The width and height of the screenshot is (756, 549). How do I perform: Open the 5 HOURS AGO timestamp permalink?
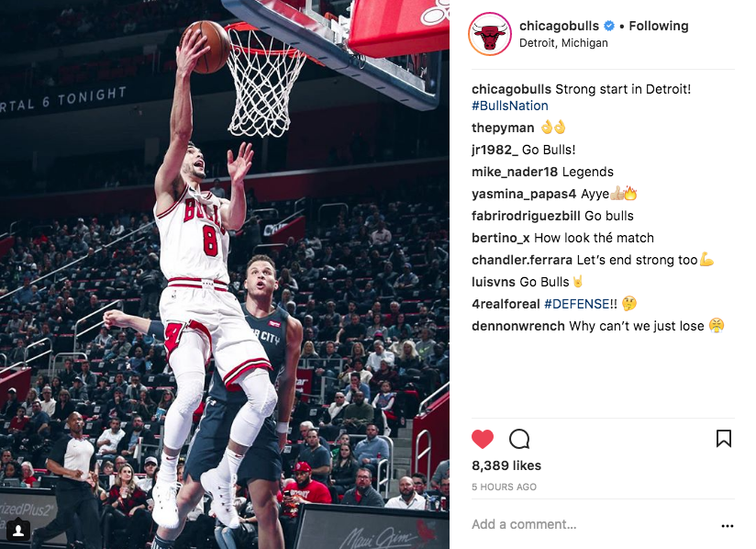504,487
